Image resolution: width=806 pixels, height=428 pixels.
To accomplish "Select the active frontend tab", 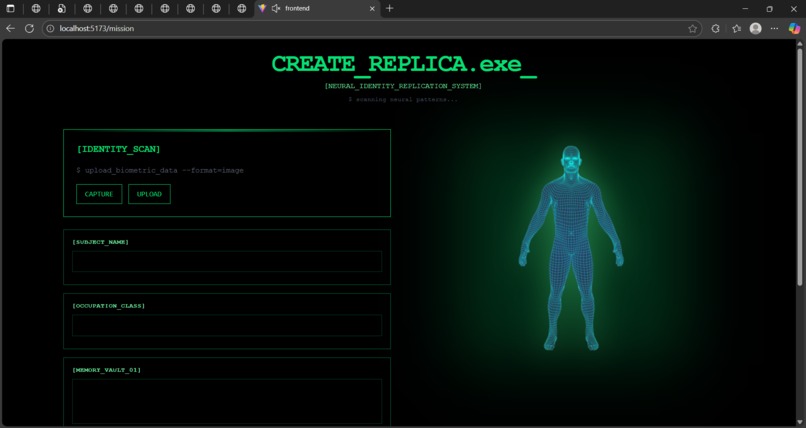I will coord(318,8).
